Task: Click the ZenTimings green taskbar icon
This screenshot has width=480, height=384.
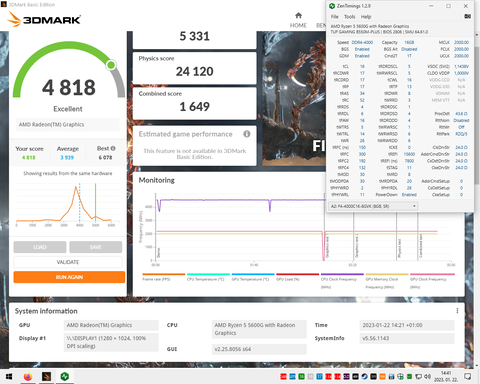Action: [x=65, y=377]
